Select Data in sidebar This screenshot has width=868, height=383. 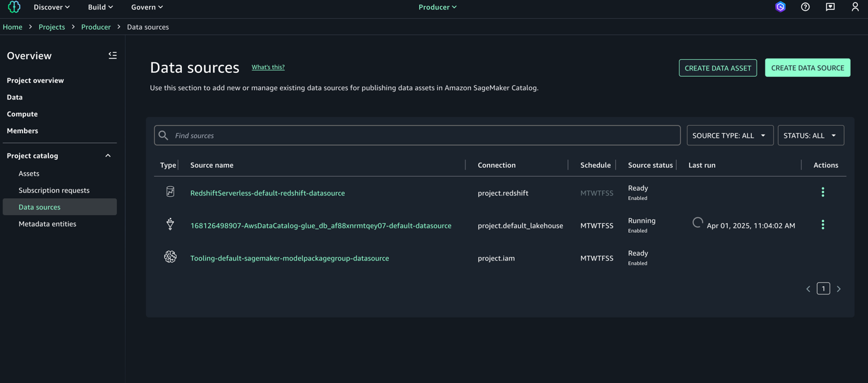click(x=14, y=97)
